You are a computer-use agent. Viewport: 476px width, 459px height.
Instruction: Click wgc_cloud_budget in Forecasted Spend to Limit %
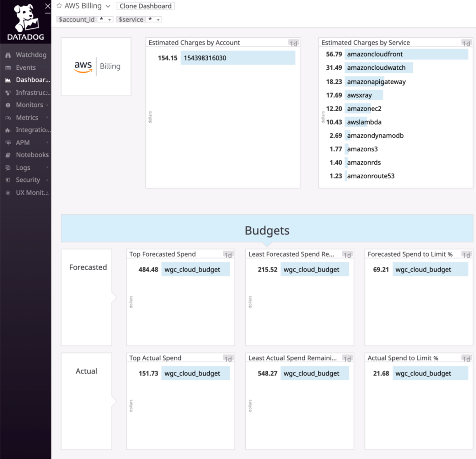point(430,269)
